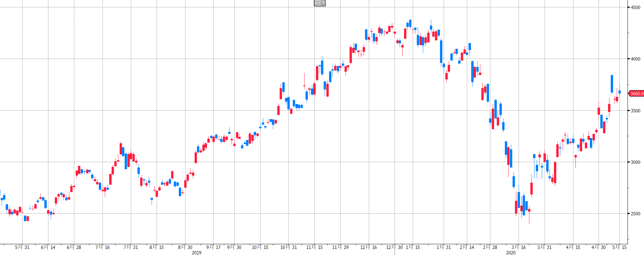Click the 8月 30 date label
The height and width of the screenshot is (255, 644).
(185, 247)
